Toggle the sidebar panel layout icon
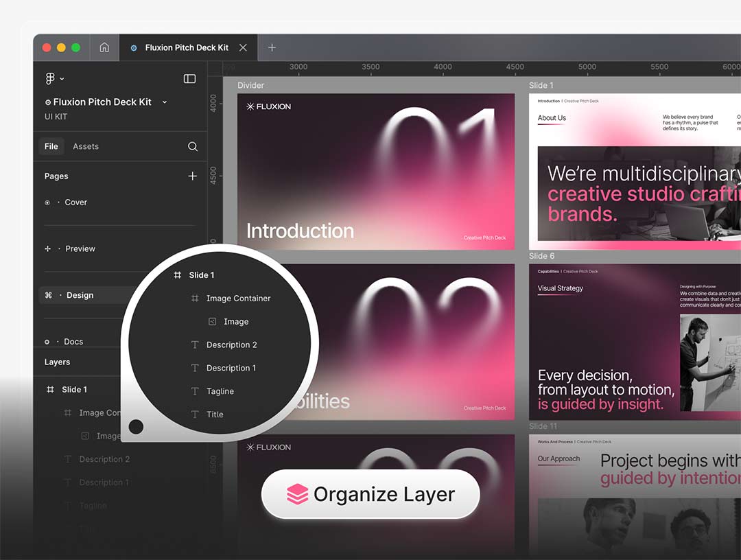 tap(189, 79)
